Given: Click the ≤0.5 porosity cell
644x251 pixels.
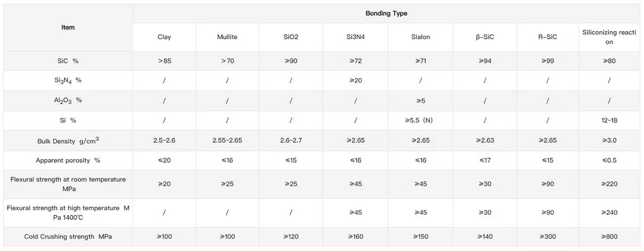Looking at the screenshot, I should click(609, 160).
